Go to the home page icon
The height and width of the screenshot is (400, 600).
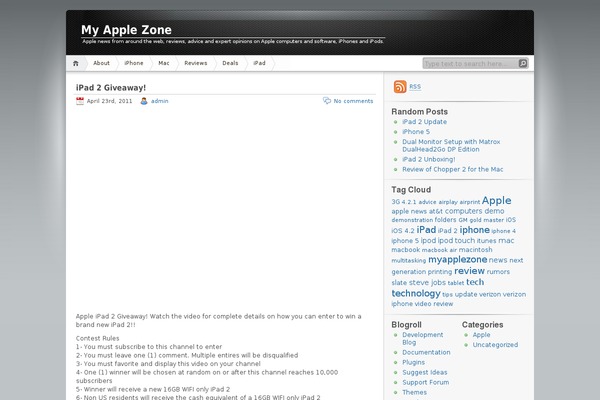tap(76, 64)
